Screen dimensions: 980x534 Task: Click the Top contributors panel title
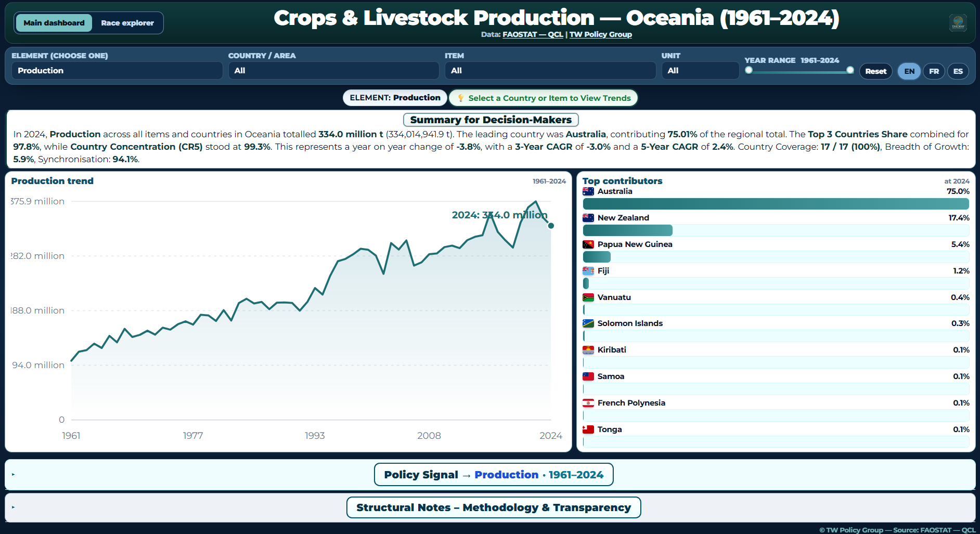(x=622, y=181)
